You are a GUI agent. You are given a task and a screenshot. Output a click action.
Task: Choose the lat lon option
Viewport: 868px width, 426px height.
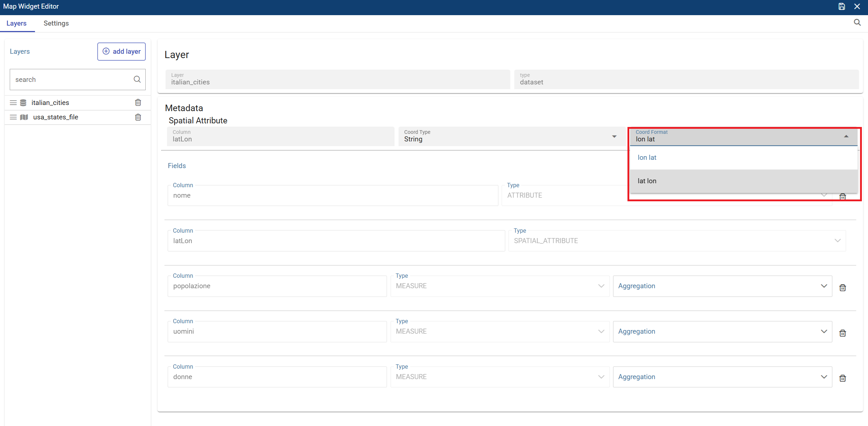744,181
